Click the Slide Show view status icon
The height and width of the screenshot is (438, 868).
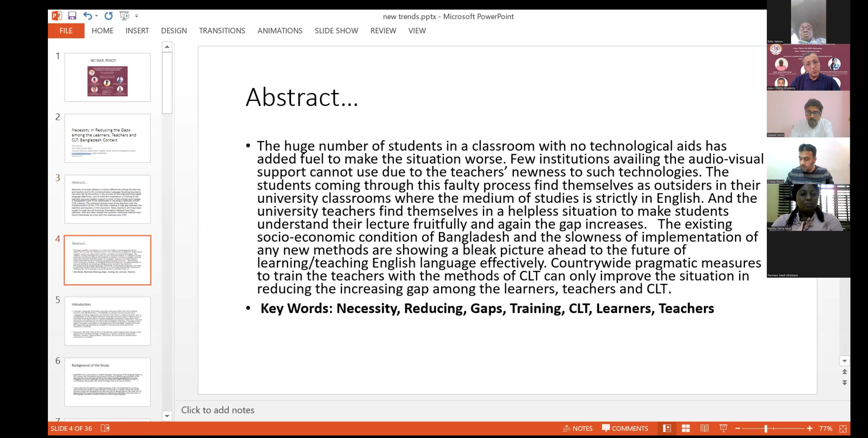coord(723,428)
